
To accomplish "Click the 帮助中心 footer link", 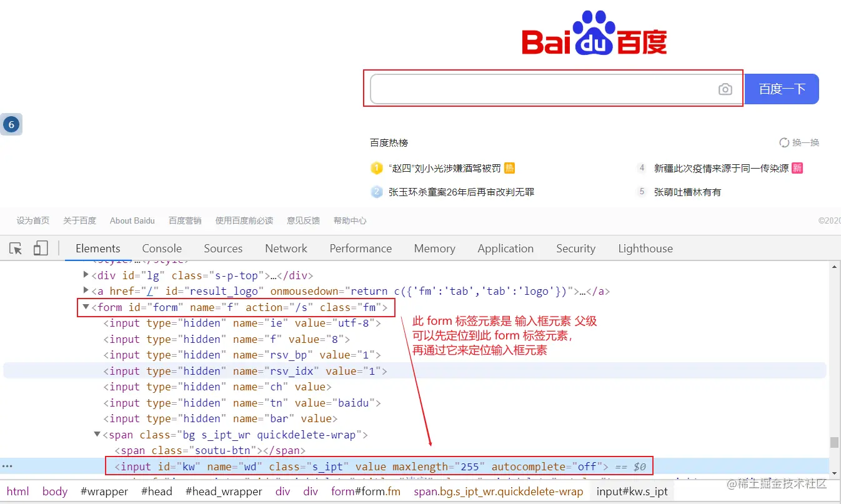I will point(350,220).
